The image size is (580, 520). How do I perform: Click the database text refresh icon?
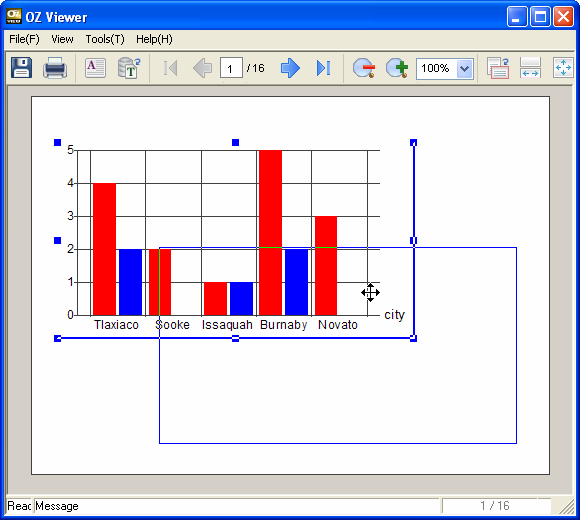[x=129, y=68]
